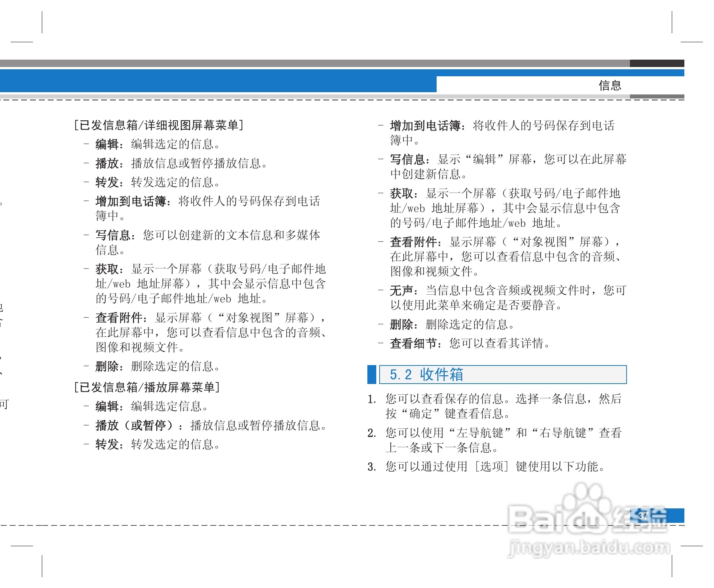Click the 播放 (play) menu entry
Viewport: 714px width, 588px height.
[x=107, y=163]
